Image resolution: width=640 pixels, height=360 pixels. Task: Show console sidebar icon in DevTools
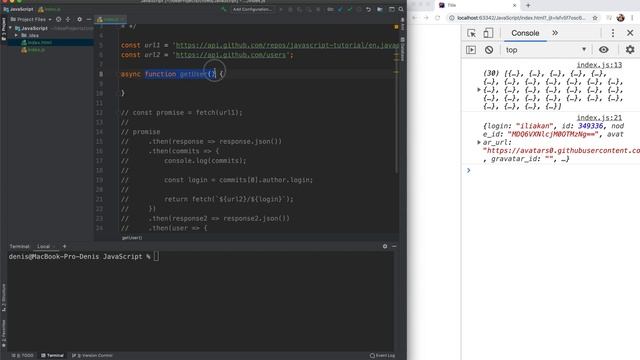[471, 50]
